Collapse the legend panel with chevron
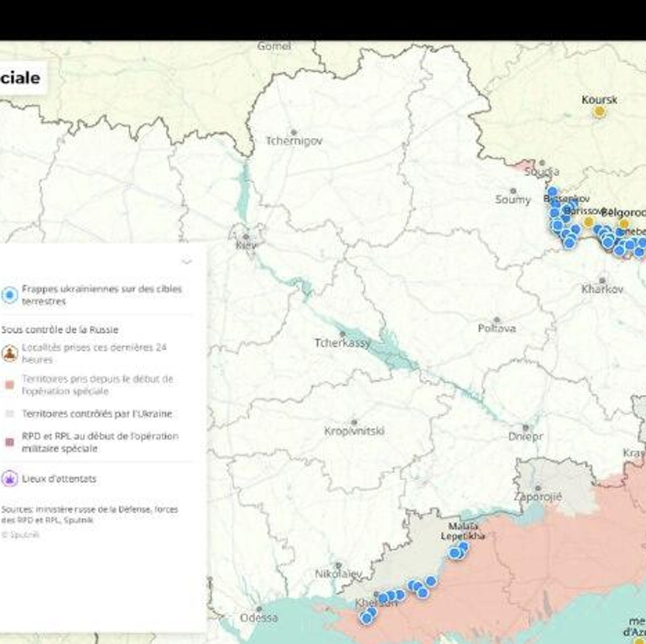646x644 pixels. tap(186, 261)
